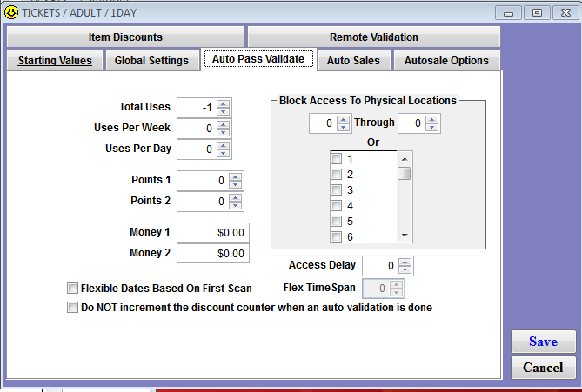Check location 4 in block list

pos(337,205)
